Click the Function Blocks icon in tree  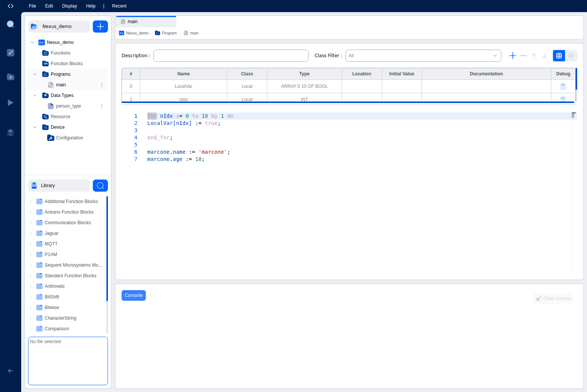point(45,64)
